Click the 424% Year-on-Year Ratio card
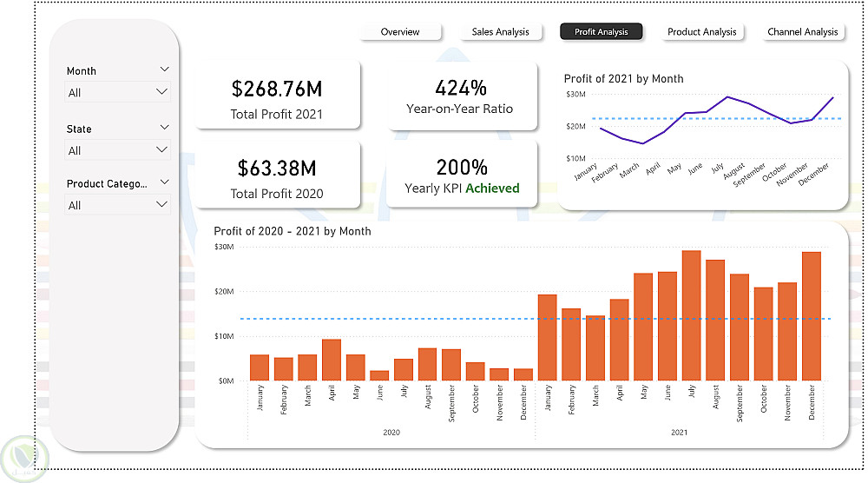The height and width of the screenshot is (483, 868). [x=461, y=96]
